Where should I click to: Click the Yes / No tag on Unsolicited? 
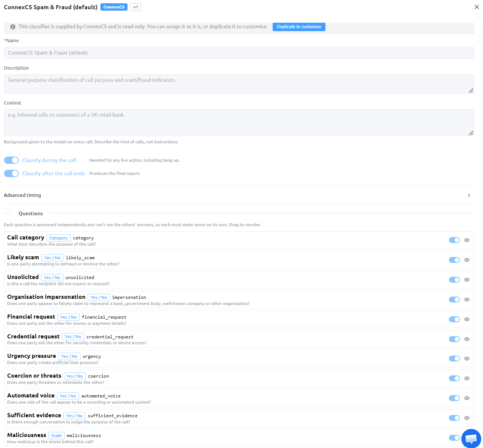pyautogui.click(x=52, y=278)
